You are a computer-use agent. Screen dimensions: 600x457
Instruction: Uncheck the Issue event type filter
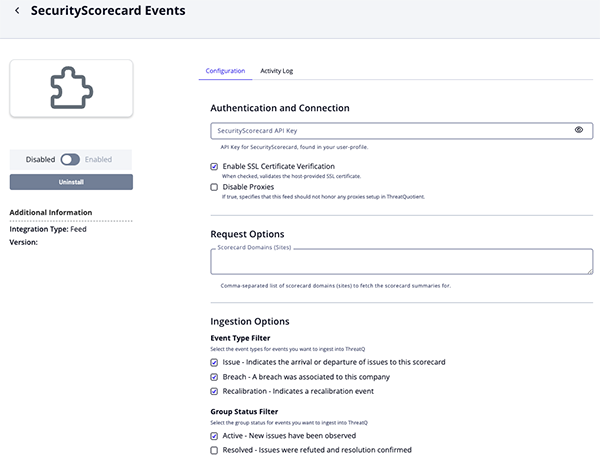pyautogui.click(x=214, y=362)
